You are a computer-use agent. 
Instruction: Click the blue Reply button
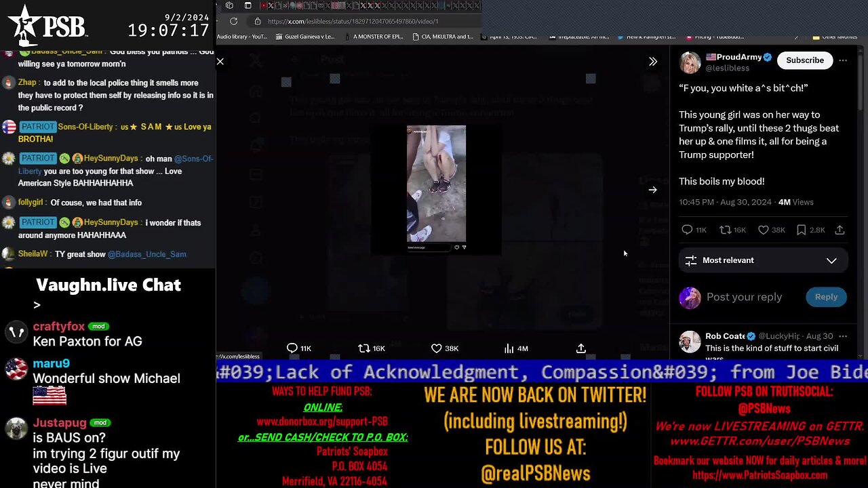pyautogui.click(x=826, y=297)
